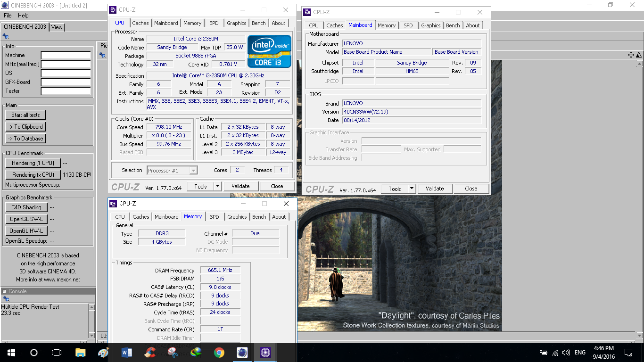Click Validate in CPU-Z CPU window
This screenshot has width=644, height=362.
coord(240,186)
